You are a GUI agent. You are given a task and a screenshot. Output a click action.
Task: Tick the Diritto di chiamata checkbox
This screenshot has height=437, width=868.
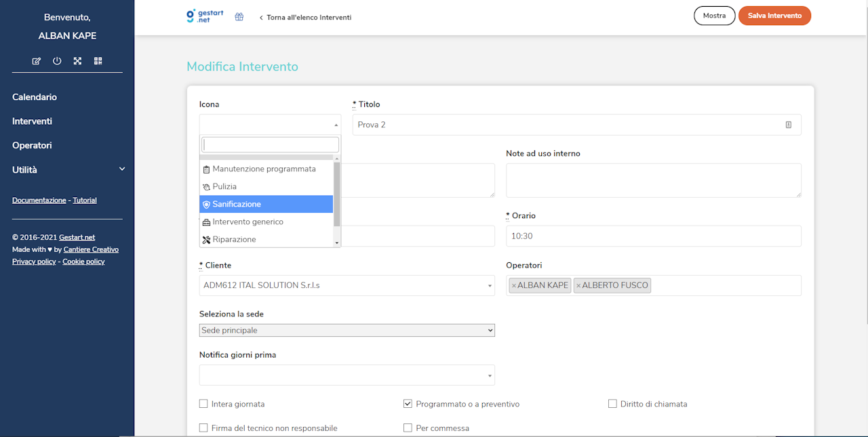pyautogui.click(x=613, y=404)
